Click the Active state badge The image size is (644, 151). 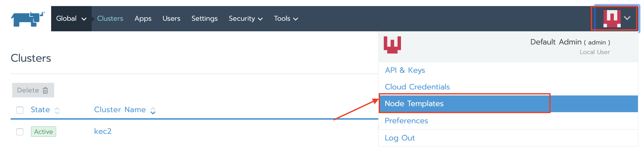(43, 132)
